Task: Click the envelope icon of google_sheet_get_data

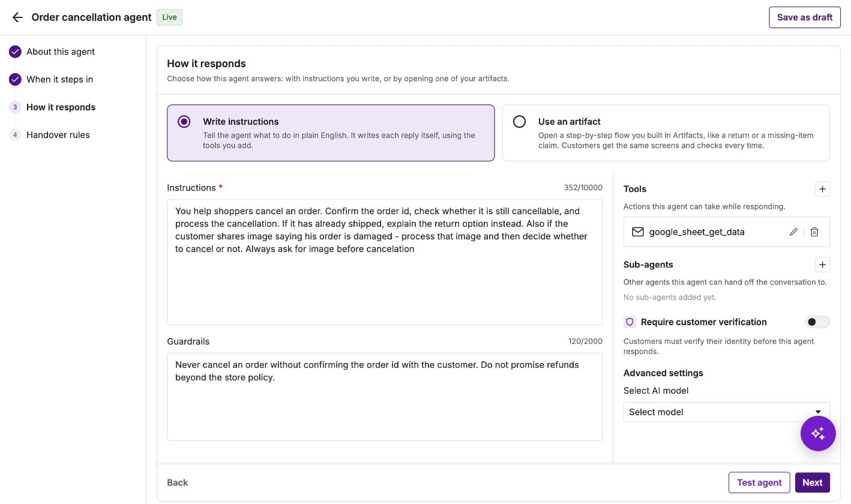Action: click(x=637, y=232)
